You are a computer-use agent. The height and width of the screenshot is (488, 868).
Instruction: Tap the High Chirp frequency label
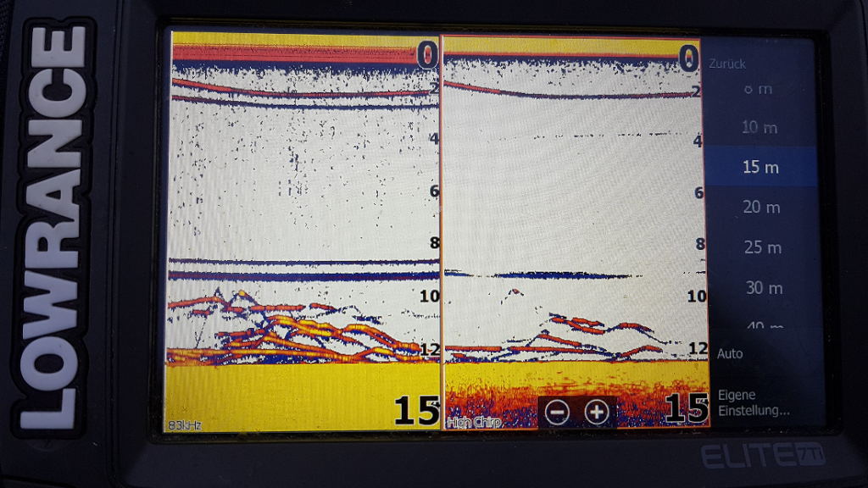tap(474, 423)
